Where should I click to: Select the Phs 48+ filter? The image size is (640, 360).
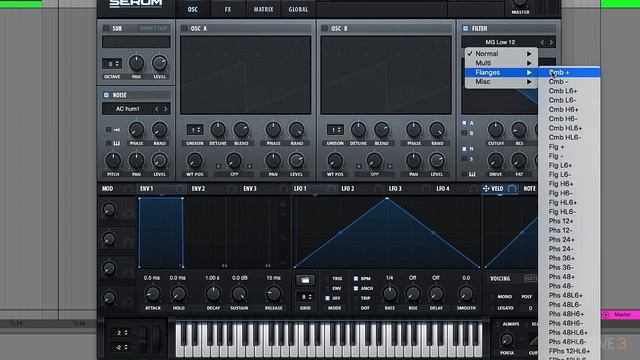tap(569, 277)
